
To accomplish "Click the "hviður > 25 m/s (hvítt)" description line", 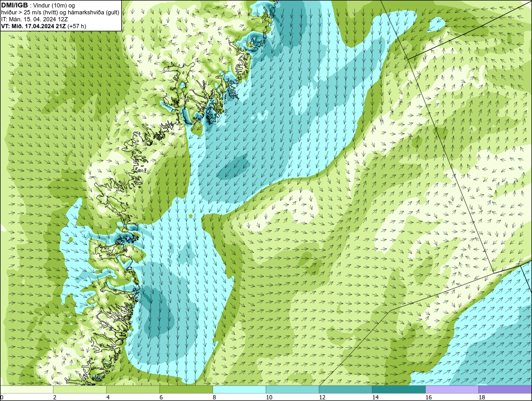I will pos(61,13).
